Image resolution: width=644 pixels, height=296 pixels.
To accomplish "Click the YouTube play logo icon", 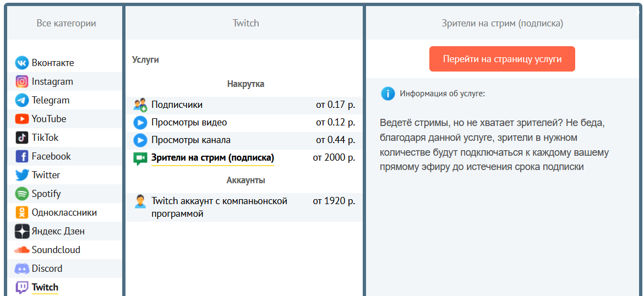I will point(22,119).
